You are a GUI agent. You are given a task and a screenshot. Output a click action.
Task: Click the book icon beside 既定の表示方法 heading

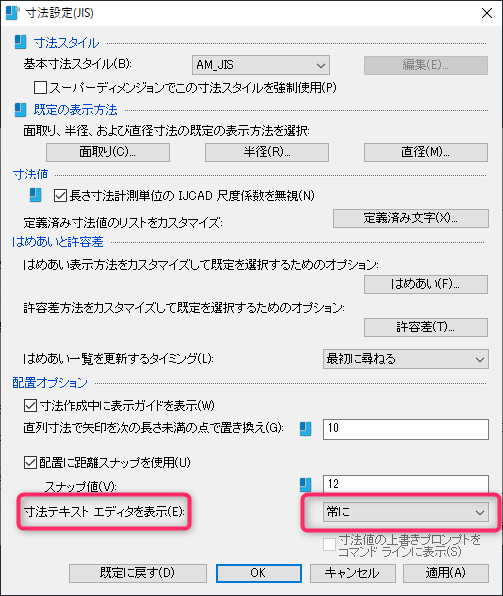pos(21,110)
